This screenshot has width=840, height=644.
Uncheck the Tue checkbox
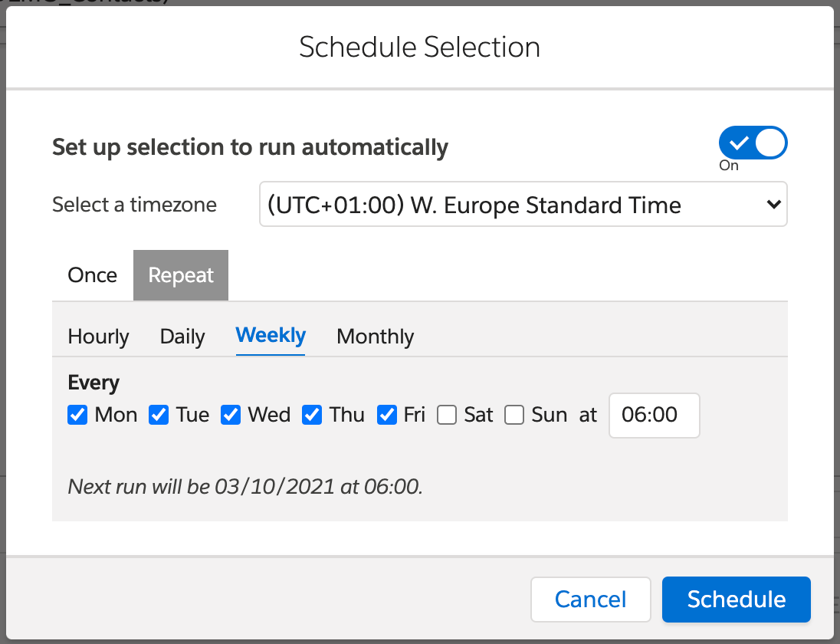(x=159, y=415)
